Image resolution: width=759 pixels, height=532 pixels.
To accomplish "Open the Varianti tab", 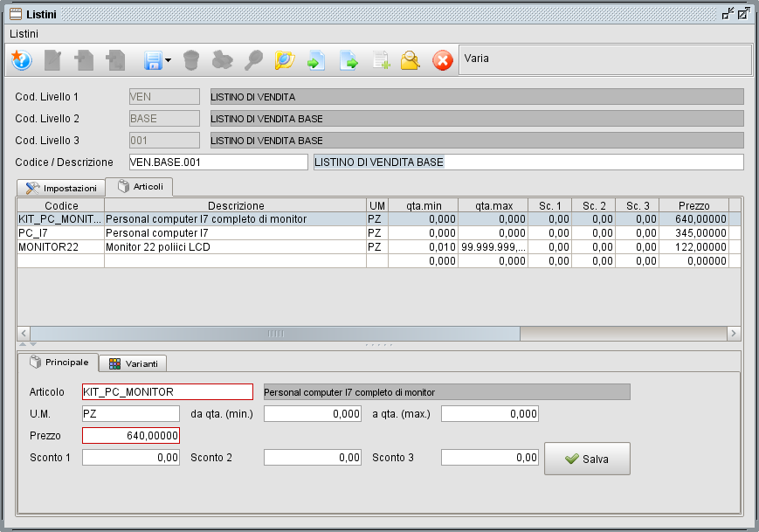I will pyautogui.click(x=133, y=363).
